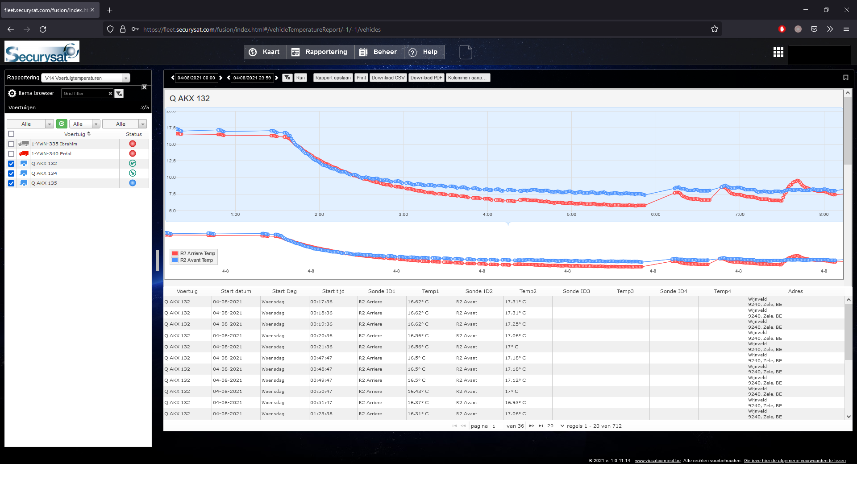Open Help menu
The width and height of the screenshot is (857, 504).
(424, 52)
